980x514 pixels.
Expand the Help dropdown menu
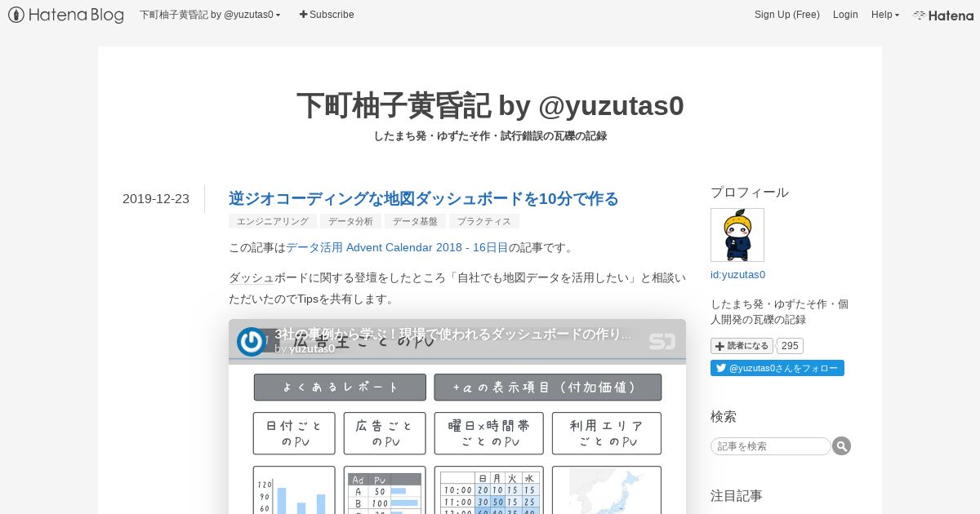[x=885, y=15]
